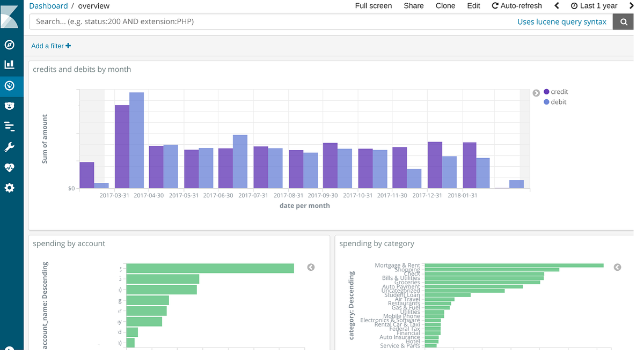Collapse the spending by category legend

pos(617,267)
